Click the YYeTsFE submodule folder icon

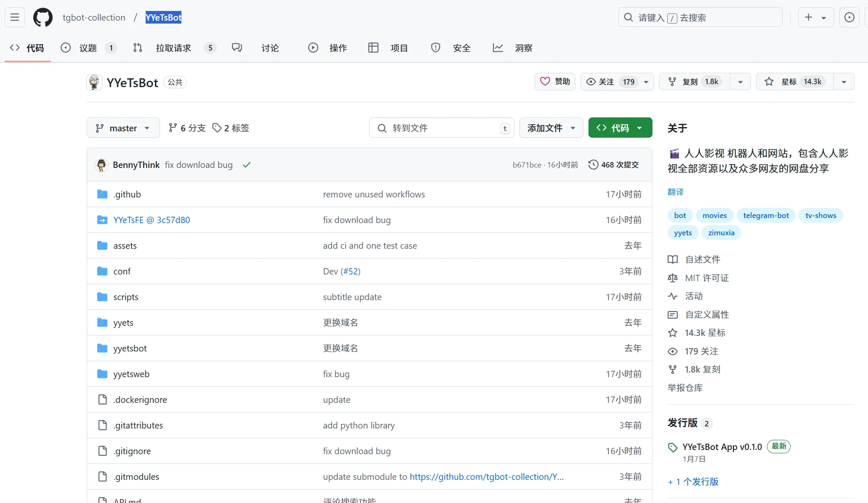coord(102,220)
